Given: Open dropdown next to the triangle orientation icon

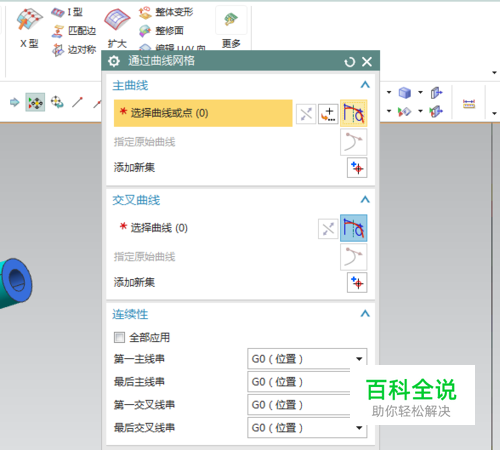Looking at the screenshot, I should pyautogui.click(x=420, y=111).
